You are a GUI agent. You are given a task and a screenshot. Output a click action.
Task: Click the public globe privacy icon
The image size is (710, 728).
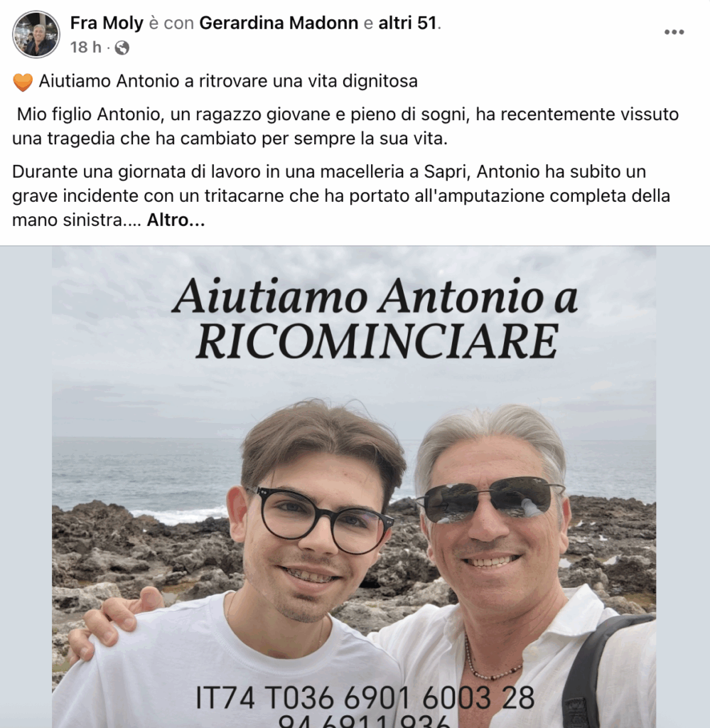pos(122,48)
